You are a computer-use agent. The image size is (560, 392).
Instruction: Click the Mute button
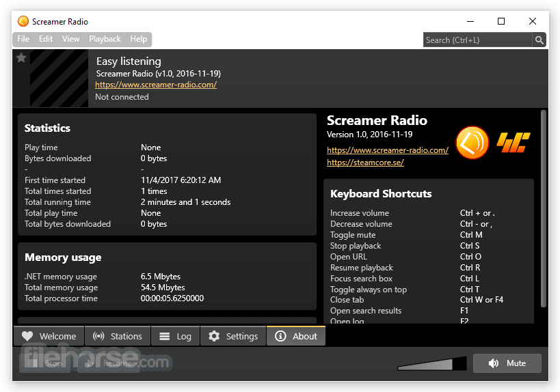coord(507,363)
